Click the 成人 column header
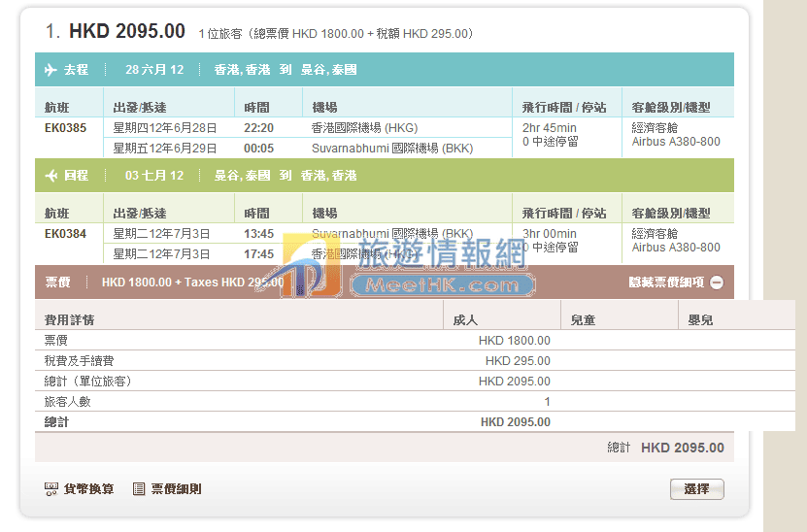Screen dimensions: 807x532 tap(465, 319)
